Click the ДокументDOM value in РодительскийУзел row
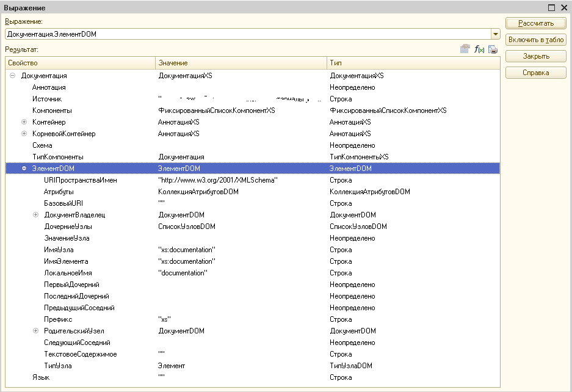This screenshot has height=392, width=572. (181, 331)
